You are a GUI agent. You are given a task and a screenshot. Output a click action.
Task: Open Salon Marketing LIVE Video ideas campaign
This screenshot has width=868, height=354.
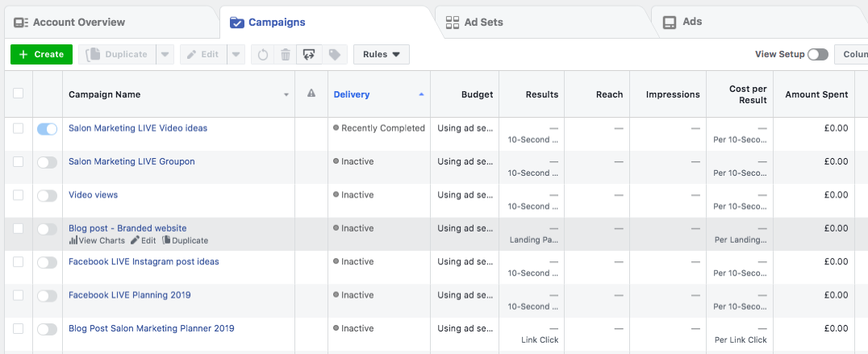point(138,127)
